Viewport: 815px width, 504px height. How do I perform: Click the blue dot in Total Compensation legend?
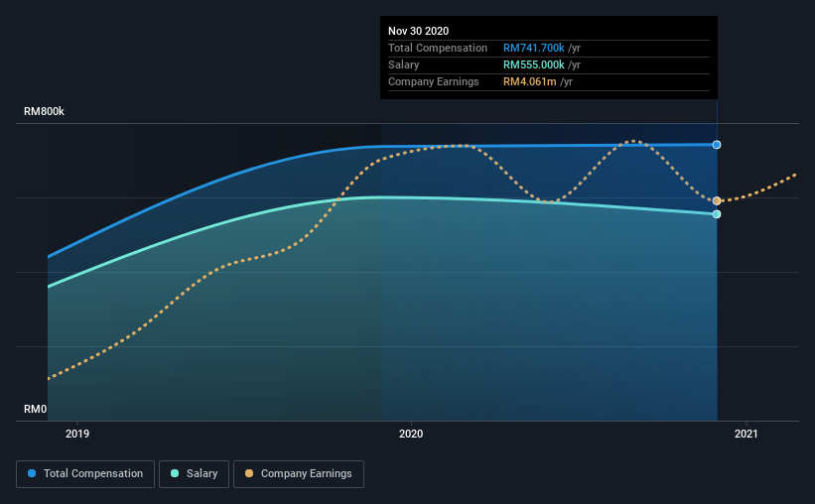tap(32, 473)
